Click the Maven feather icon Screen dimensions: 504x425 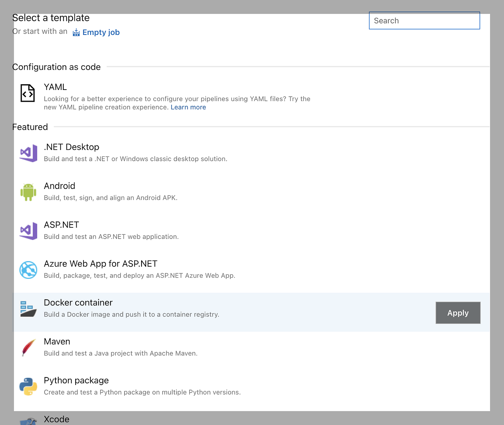28,348
